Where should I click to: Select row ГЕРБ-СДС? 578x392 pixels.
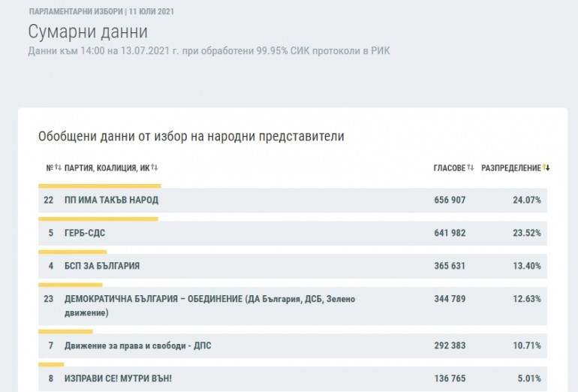(293, 233)
